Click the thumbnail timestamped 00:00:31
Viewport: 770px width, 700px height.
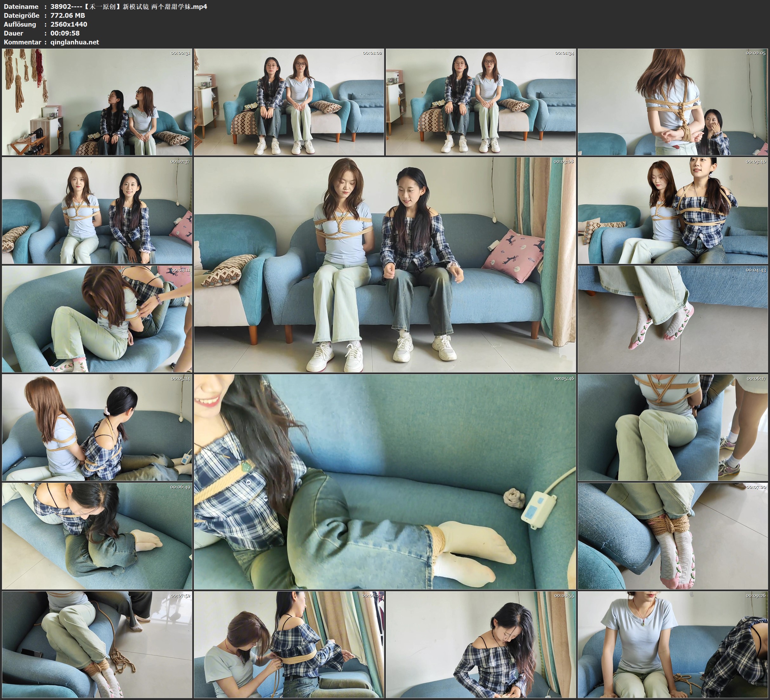point(97,102)
